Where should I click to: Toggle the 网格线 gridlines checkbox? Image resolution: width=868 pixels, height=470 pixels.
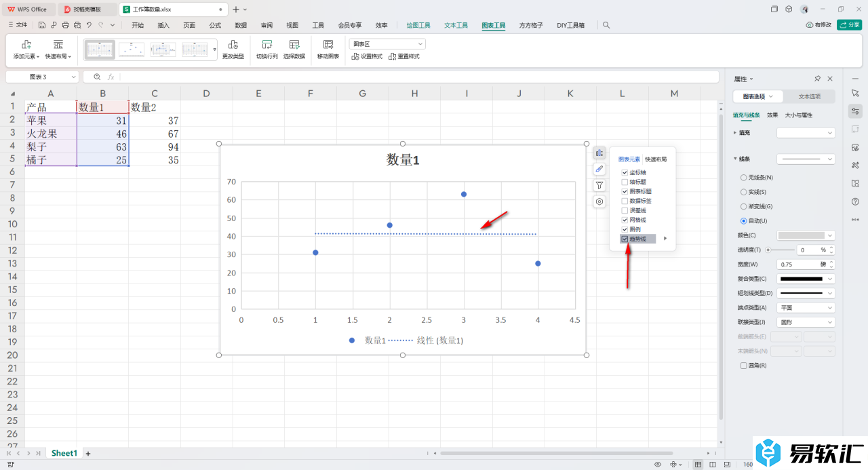coord(625,220)
